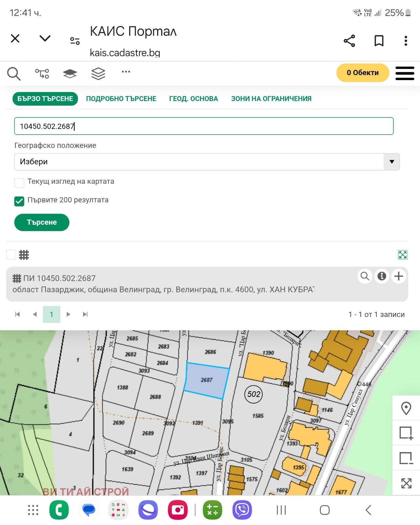Click the magnifier search tool icon
This screenshot has height=525, width=420.
14,73
